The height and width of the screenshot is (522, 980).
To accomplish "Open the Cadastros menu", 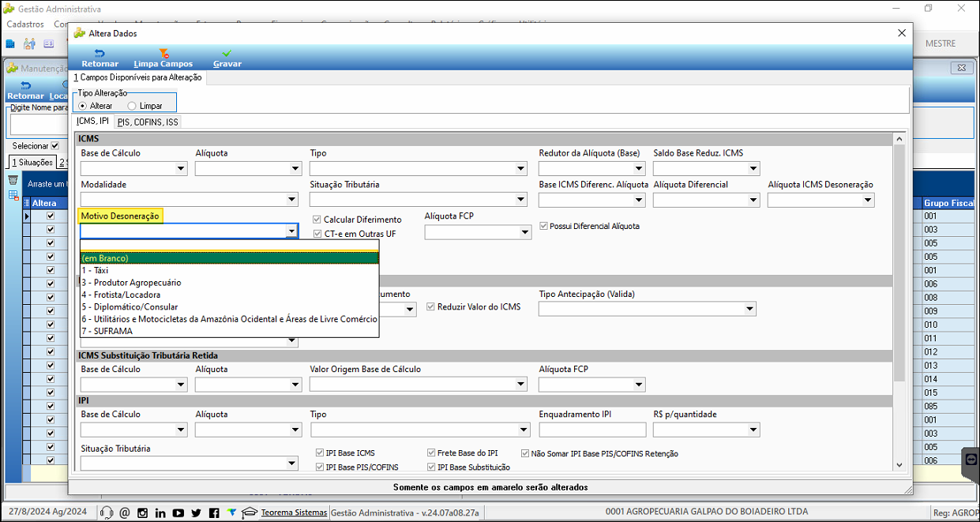I will click(25, 24).
